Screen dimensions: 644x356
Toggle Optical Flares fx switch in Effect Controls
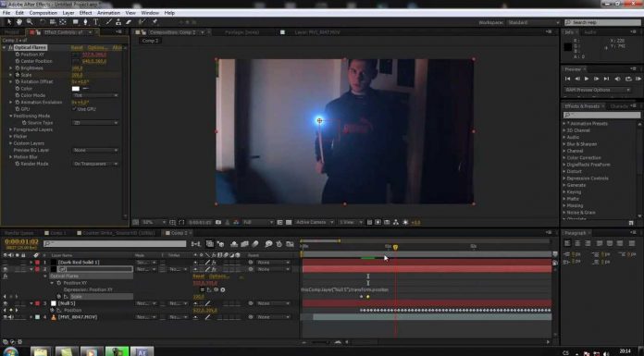tap(10, 48)
